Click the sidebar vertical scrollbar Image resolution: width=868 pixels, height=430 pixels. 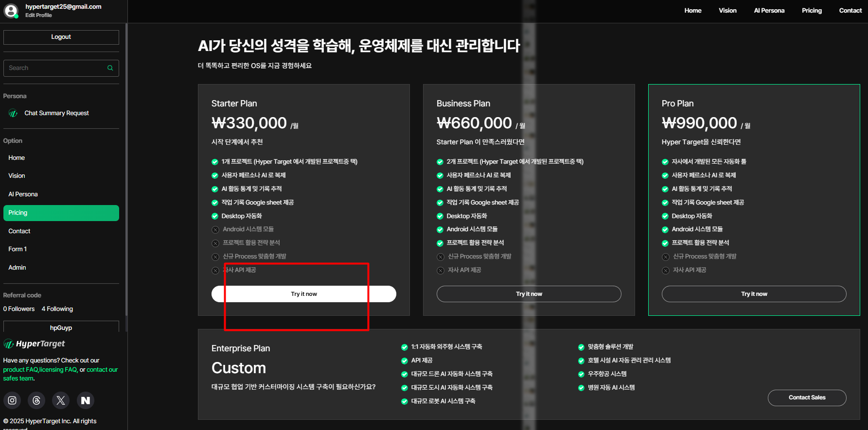pyautogui.click(x=126, y=170)
